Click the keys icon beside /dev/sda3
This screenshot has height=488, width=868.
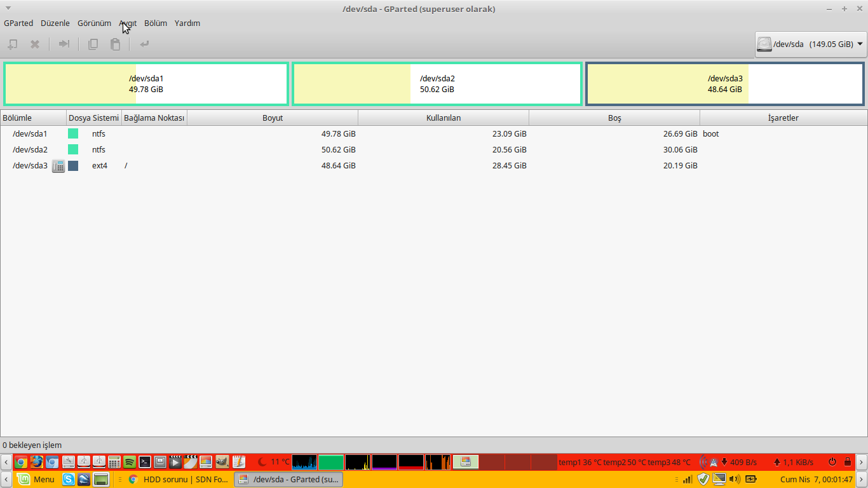(58, 166)
